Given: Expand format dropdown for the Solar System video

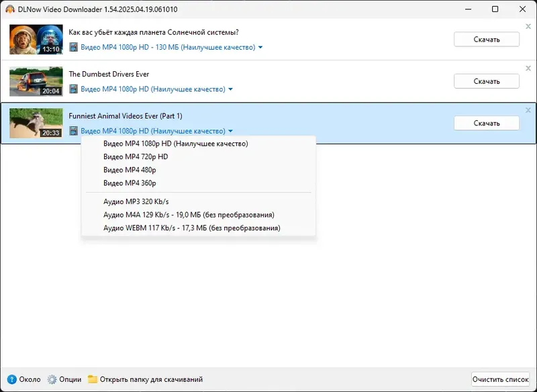Looking at the screenshot, I should tap(260, 48).
